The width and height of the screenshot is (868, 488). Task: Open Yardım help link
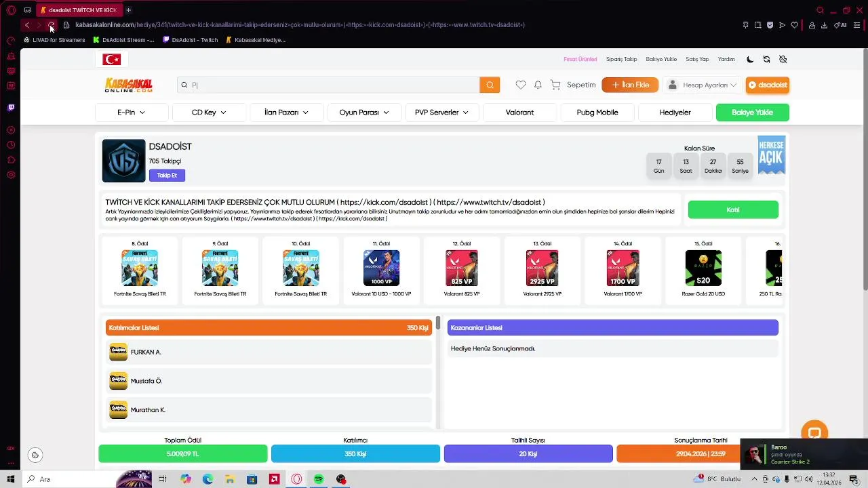(726, 60)
